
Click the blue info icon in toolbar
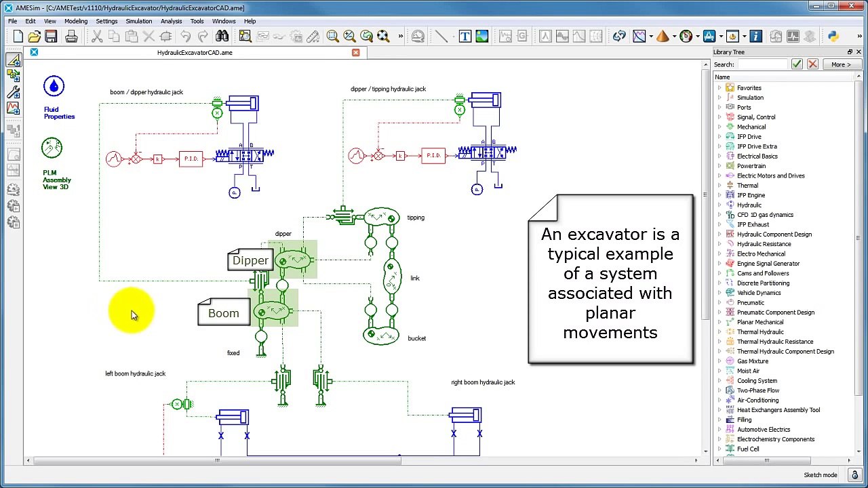coord(755,37)
